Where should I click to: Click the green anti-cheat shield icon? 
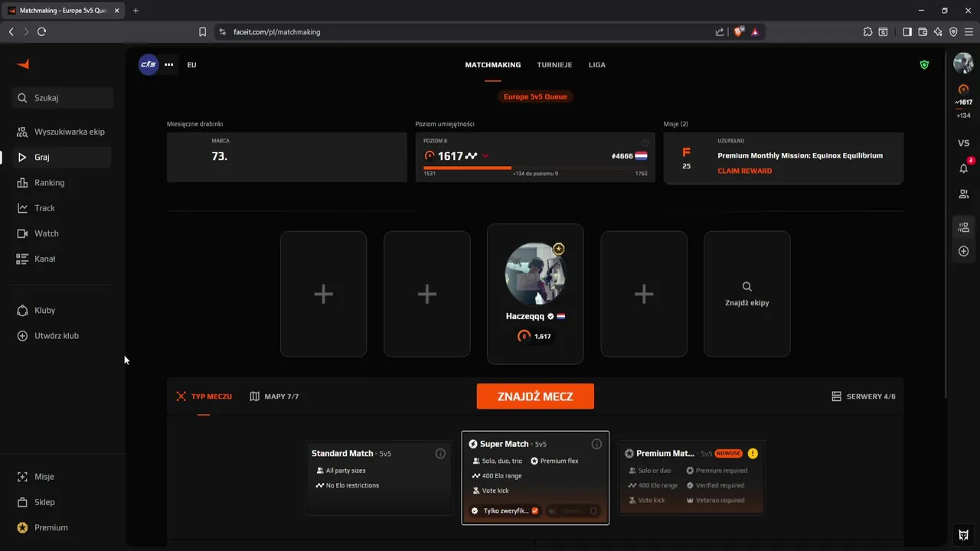coord(924,65)
